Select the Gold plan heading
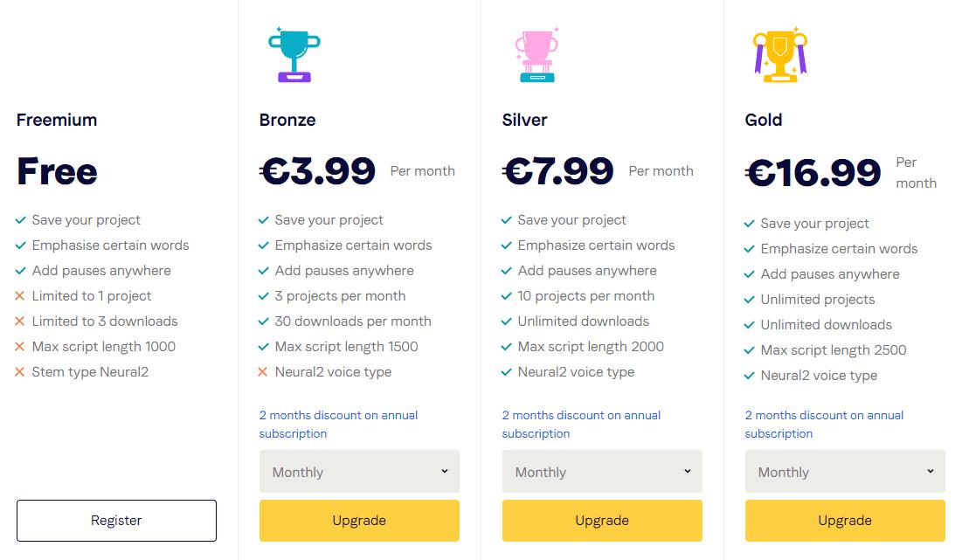Viewport: 962px width, 560px height. click(x=765, y=120)
